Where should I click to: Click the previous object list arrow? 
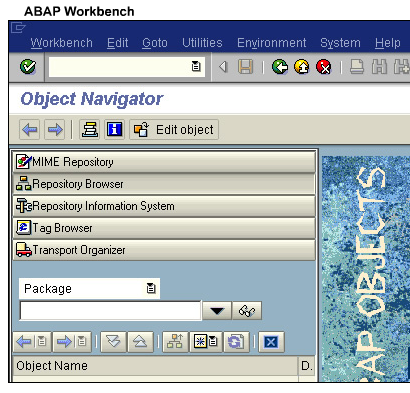pyautogui.click(x=24, y=342)
